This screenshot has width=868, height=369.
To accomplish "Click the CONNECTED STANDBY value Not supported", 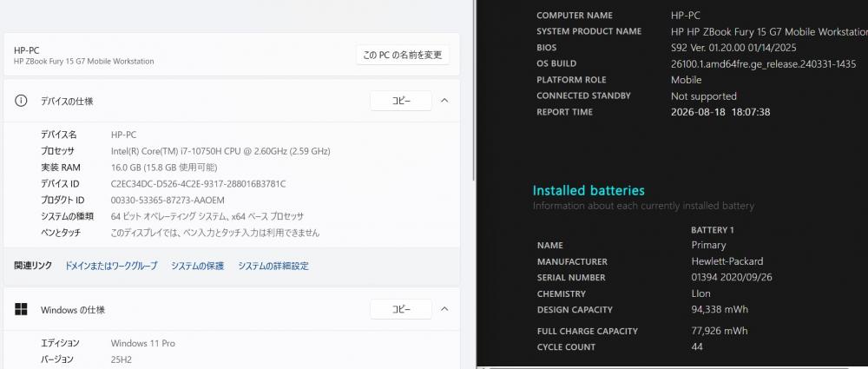I will click(x=704, y=96).
